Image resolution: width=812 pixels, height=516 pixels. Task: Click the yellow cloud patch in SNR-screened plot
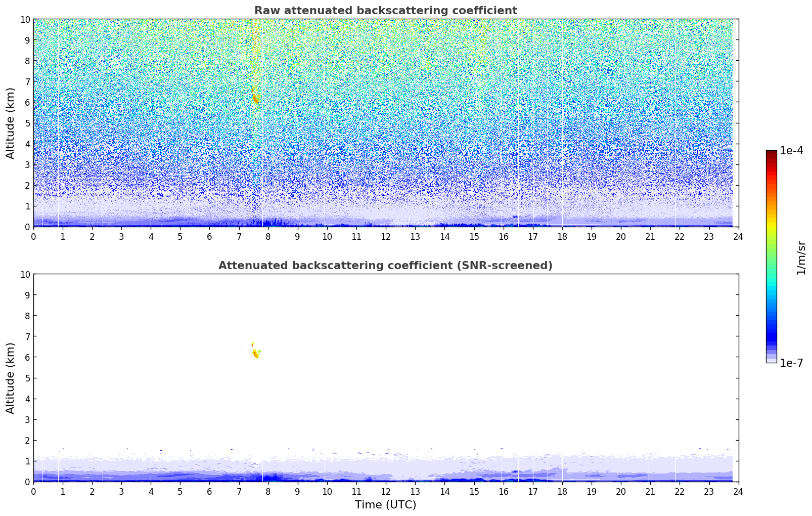tap(256, 353)
